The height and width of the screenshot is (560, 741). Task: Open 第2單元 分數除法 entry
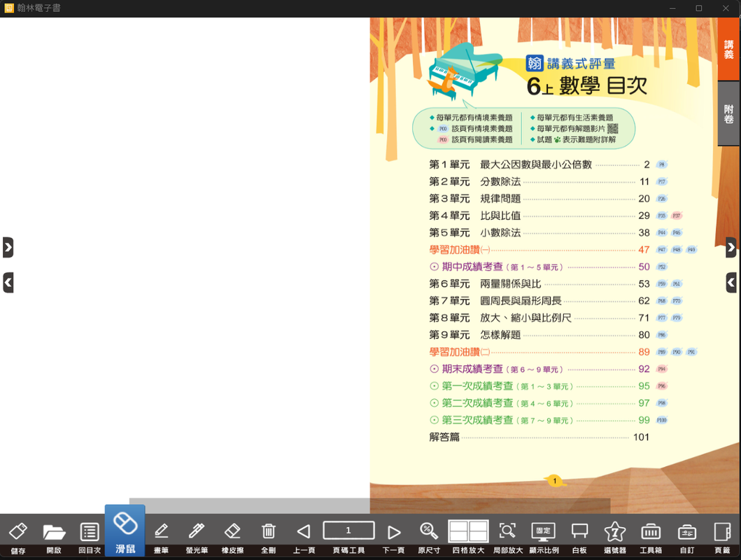point(539,181)
